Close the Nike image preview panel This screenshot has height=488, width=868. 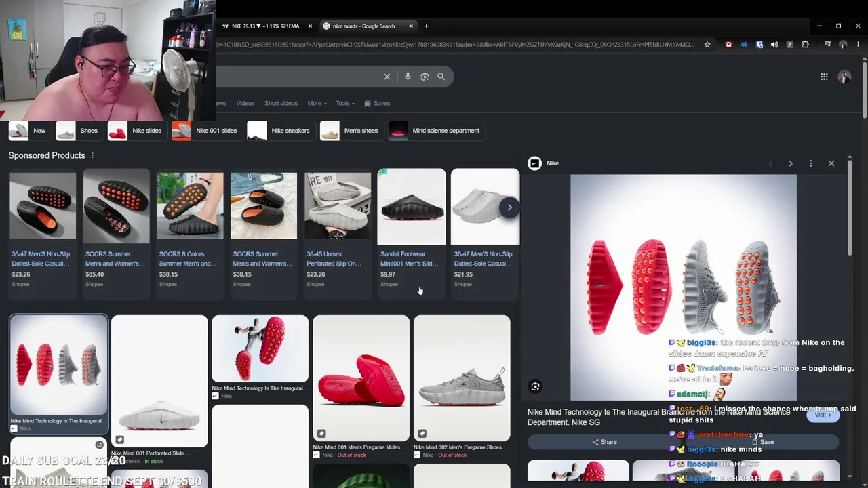[x=831, y=163]
